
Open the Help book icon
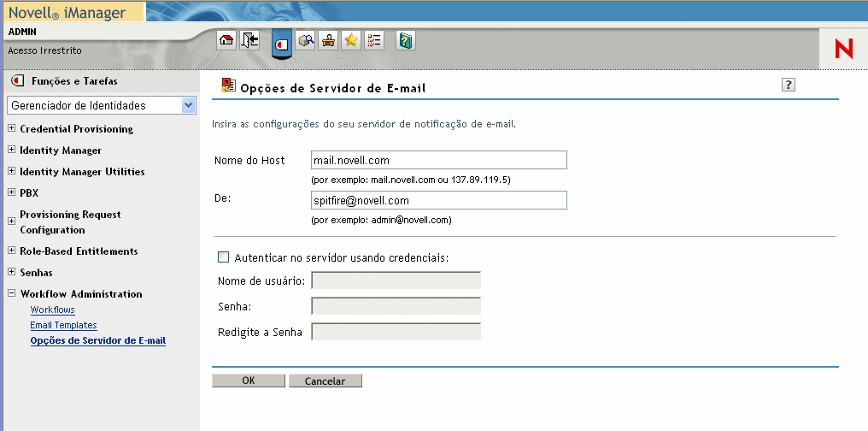pyautogui.click(x=406, y=40)
